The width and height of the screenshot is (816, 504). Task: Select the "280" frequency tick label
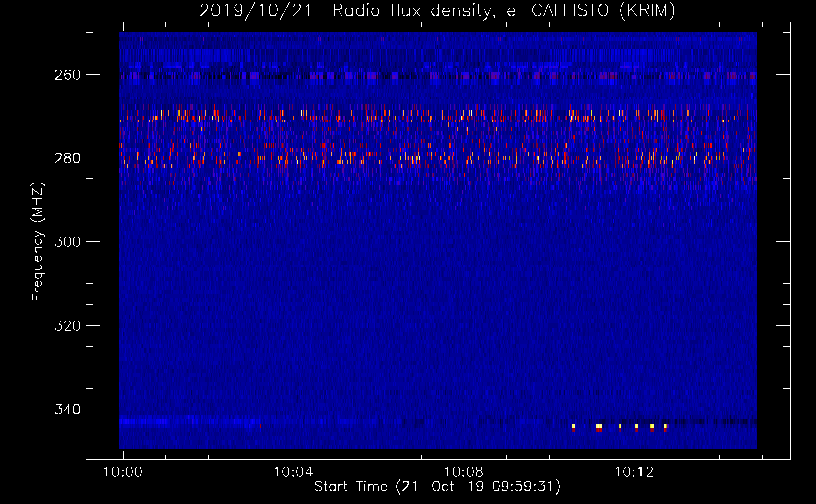click(x=67, y=158)
